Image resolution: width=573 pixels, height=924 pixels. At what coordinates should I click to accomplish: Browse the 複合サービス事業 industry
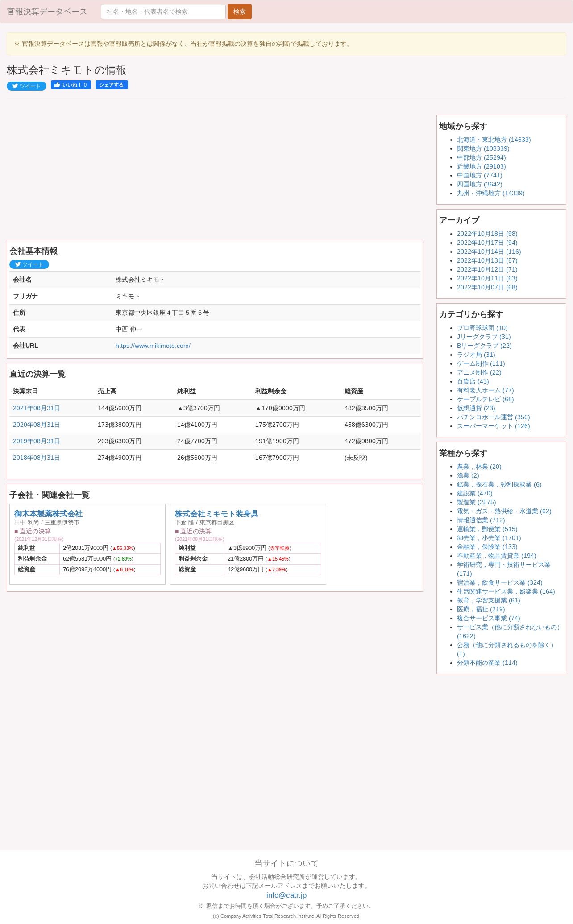[488, 618]
